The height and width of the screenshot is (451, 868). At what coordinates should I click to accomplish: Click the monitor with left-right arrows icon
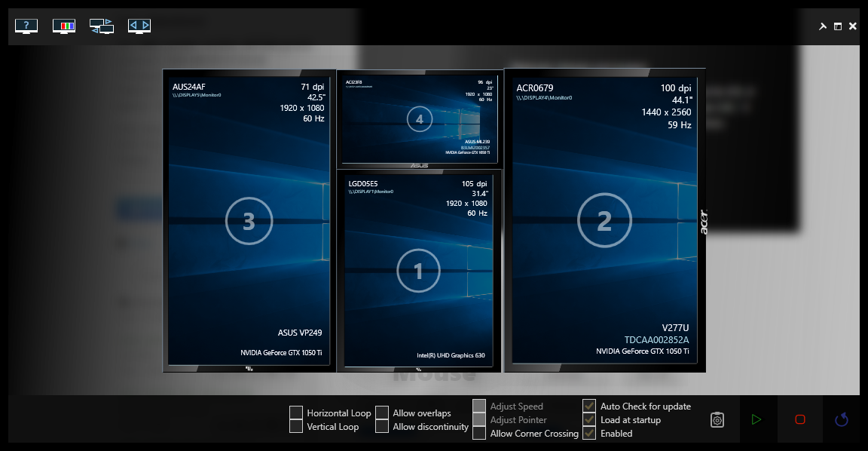coord(139,26)
